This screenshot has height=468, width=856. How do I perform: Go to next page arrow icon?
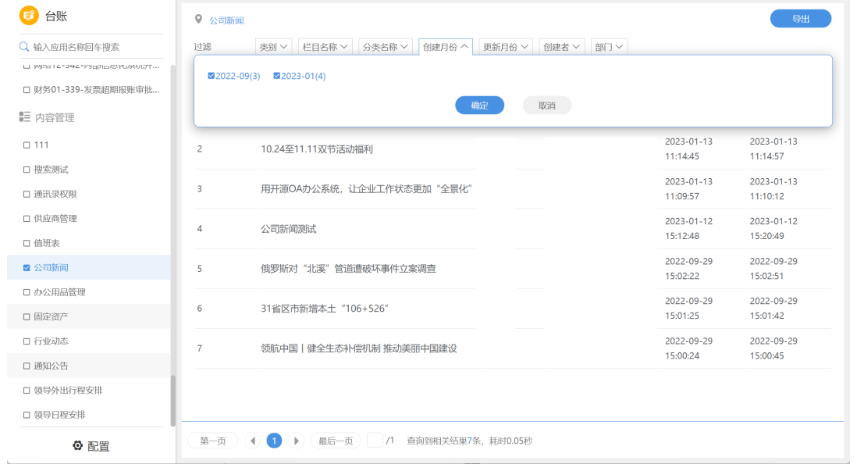296,441
